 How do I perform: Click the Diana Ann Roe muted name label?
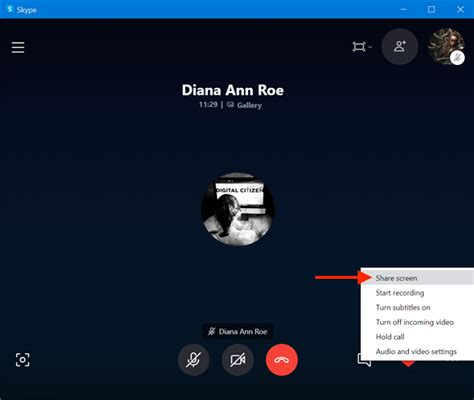pyautogui.click(x=238, y=331)
